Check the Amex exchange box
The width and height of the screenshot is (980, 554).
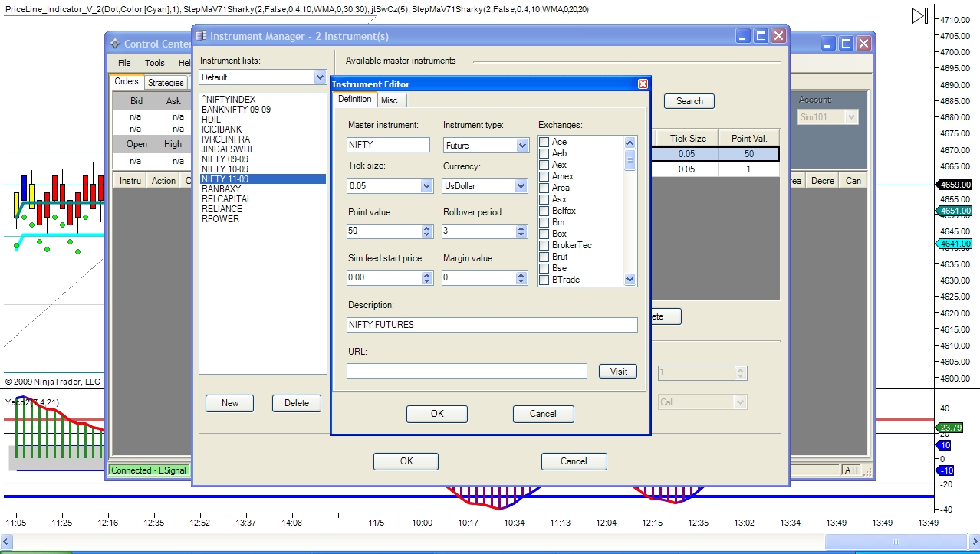click(x=544, y=176)
